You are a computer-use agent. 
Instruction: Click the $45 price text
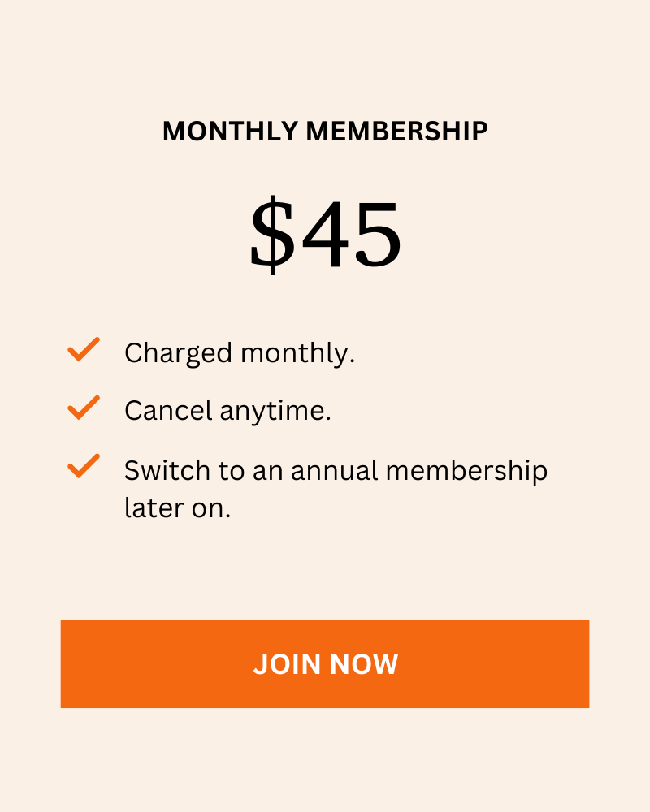[x=326, y=235]
